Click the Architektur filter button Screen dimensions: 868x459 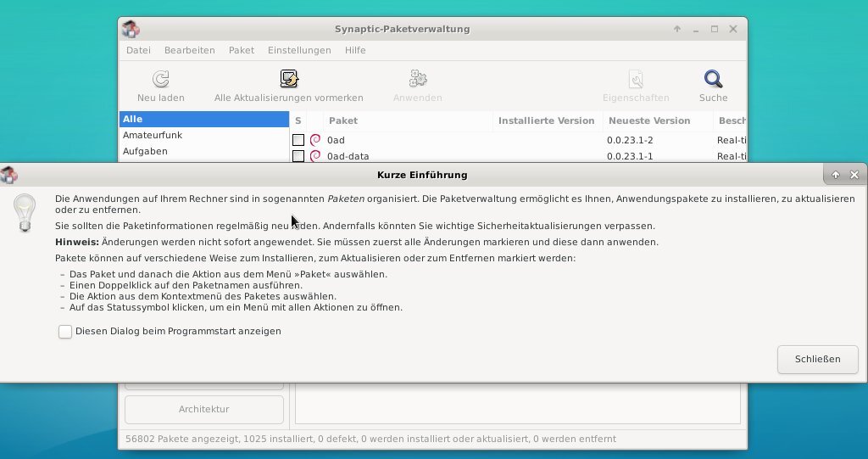[203, 409]
